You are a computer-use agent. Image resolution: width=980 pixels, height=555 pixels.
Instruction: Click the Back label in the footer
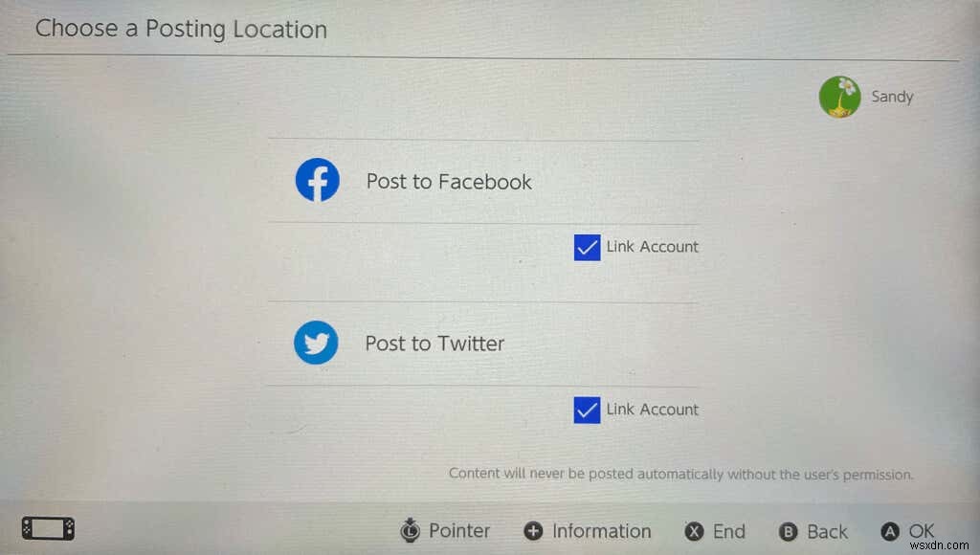click(x=827, y=532)
